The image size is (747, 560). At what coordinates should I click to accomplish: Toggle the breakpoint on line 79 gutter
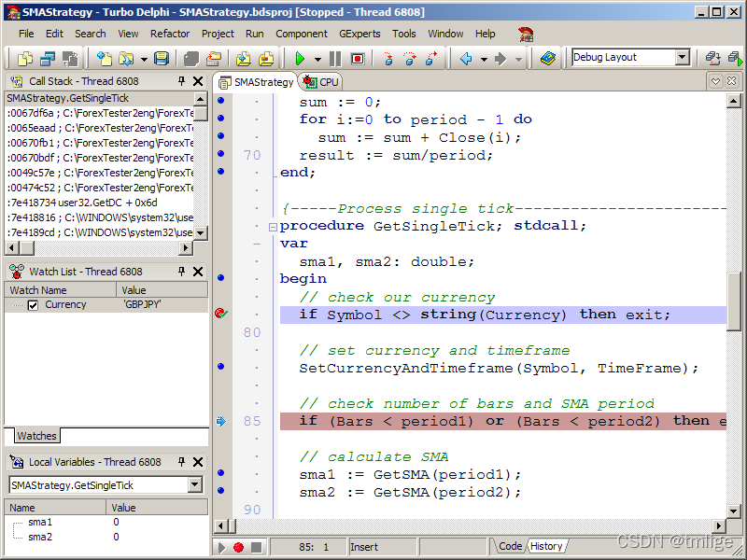tap(221, 314)
